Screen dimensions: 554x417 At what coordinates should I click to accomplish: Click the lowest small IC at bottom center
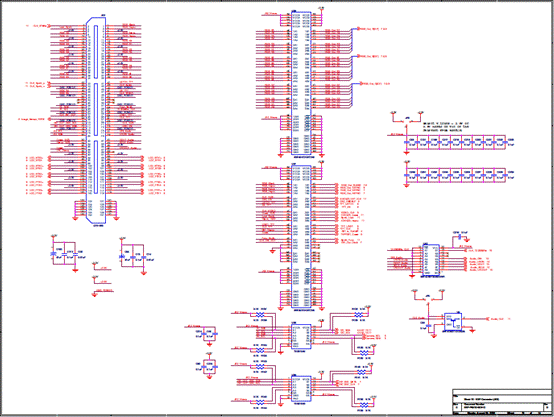click(x=301, y=388)
